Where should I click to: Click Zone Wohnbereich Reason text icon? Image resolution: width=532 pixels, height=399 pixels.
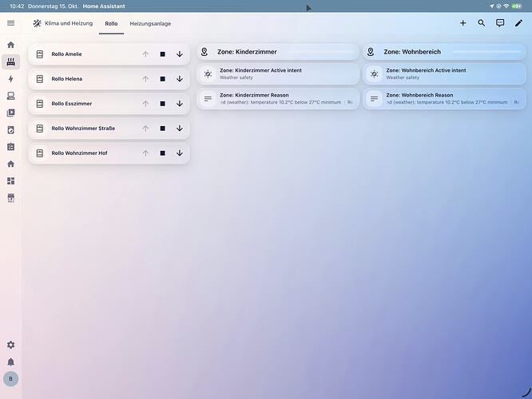pos(374,99)
